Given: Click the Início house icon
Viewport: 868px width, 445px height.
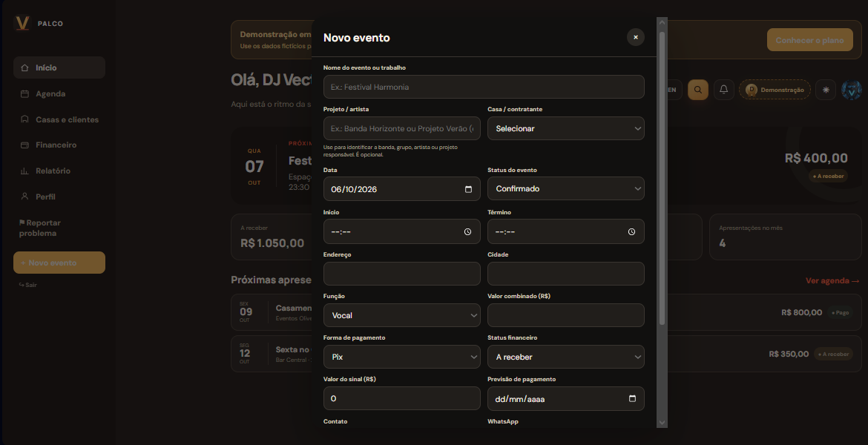Looking at the screenshot, I should [x=24, y=67].
